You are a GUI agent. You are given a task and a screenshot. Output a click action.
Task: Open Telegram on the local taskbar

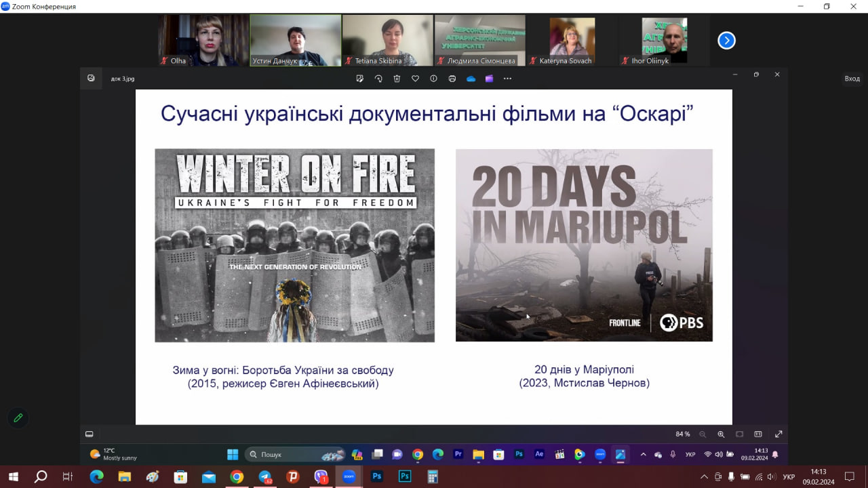265,476
